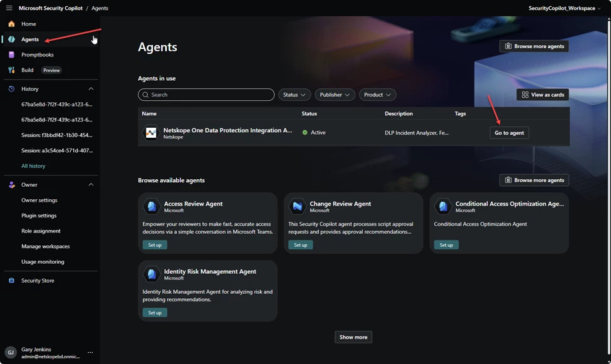Viewport: 611px width, 364px height.
Task: Click the Netskope One Data Protection agent name
Action: [227, 130]
